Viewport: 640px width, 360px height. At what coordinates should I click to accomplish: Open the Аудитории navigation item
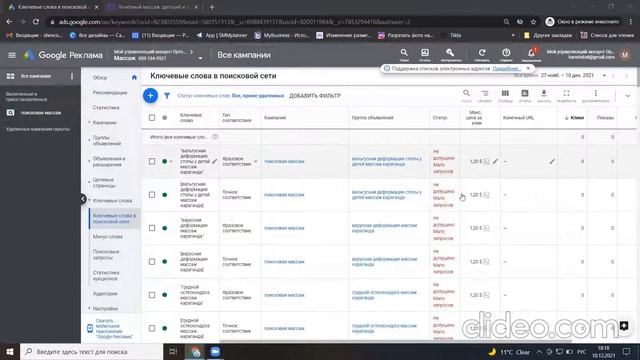coord(105,293)
